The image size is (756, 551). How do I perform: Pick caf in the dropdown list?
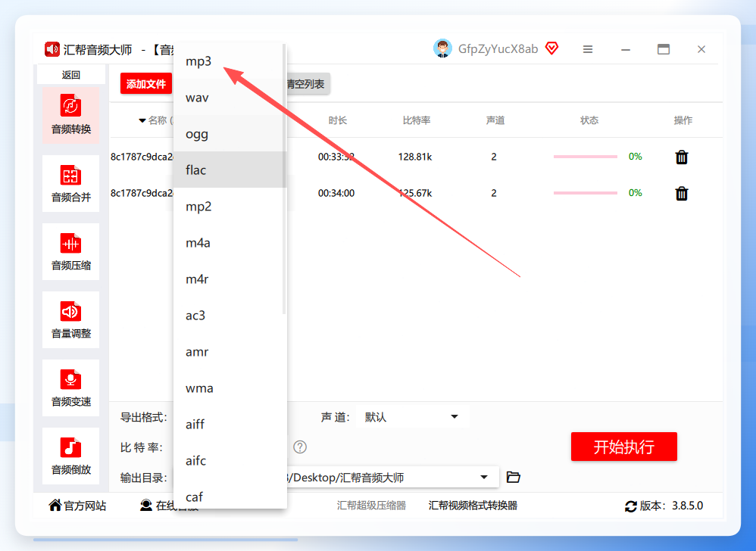pyautogui.click(x=230, y=496)
